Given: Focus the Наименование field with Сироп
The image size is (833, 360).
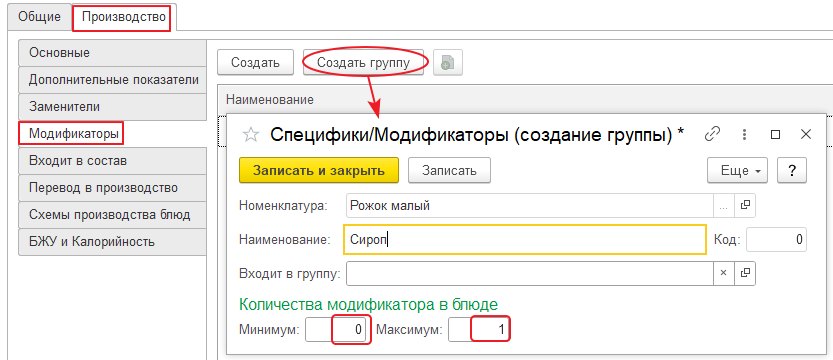Looking at the screenshot, I should tap(525, 239).
